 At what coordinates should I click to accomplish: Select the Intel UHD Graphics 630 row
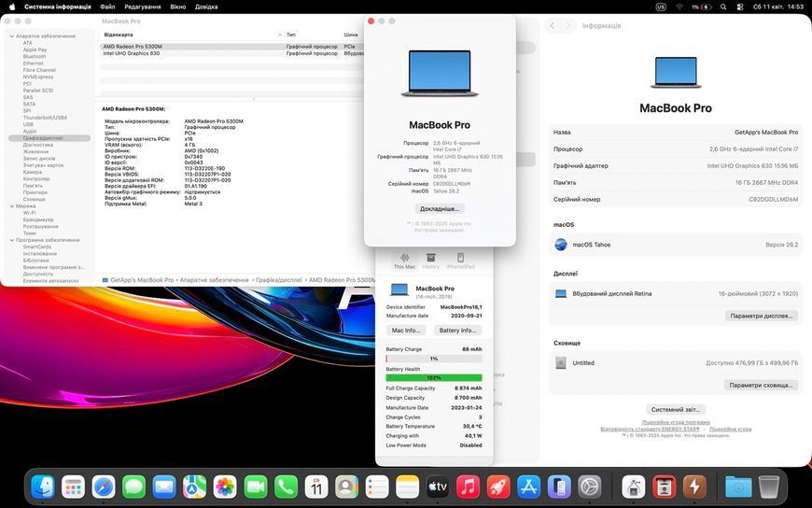(232, 53)
